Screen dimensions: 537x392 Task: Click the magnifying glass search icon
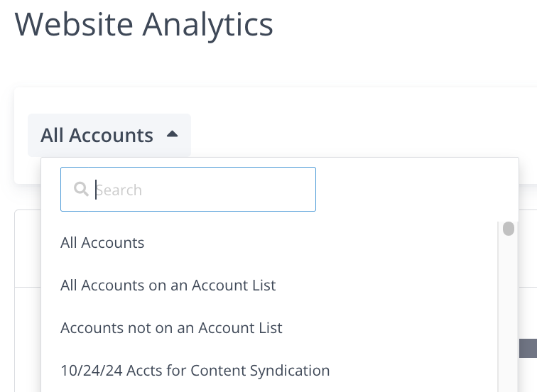coord(81,190)
